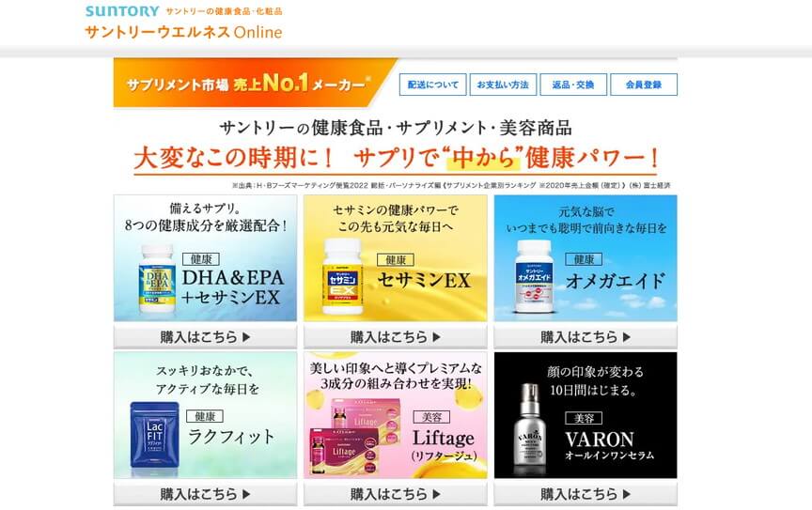Viewport: 812px width, 510px height.
Task: Select the 返品・交換 button
Action: pyautogui.click(x=573, y=85)
